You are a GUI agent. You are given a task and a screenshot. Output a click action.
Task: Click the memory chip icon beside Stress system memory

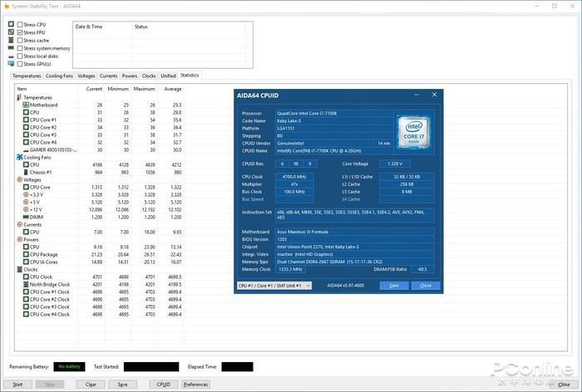pyautogui.click(x=11, y=48)
